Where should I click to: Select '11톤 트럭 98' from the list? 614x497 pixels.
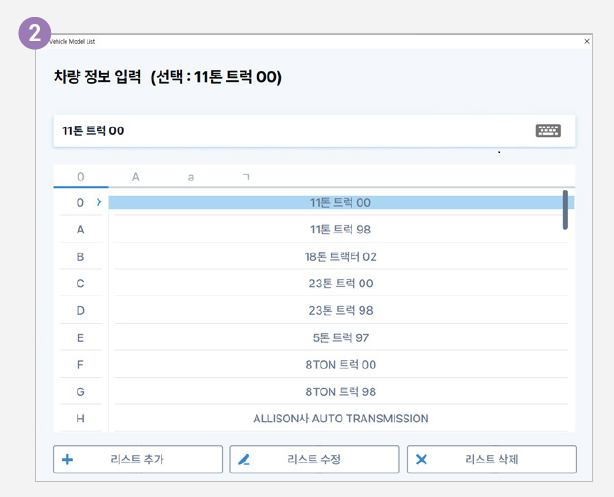click(x=340, y=229)
